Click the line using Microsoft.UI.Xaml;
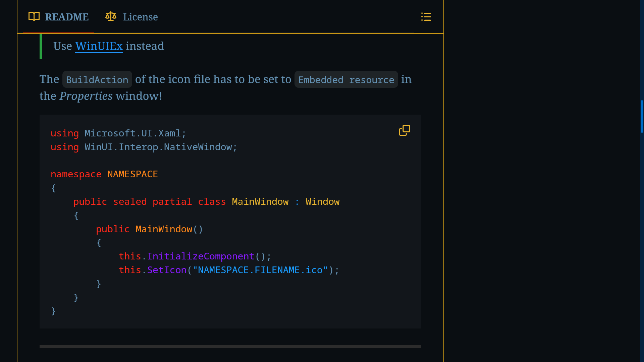 pyautogui.click(x=118, y=133)
